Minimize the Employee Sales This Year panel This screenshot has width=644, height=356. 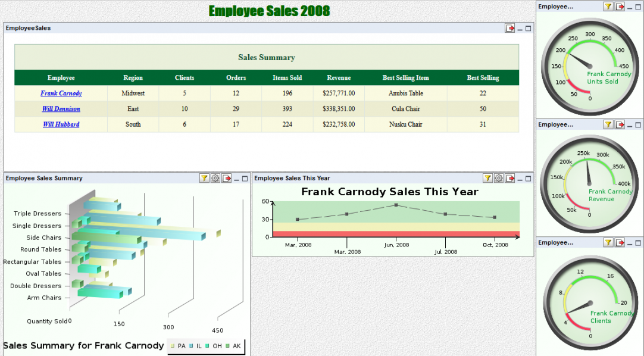(x=520, y=179)
